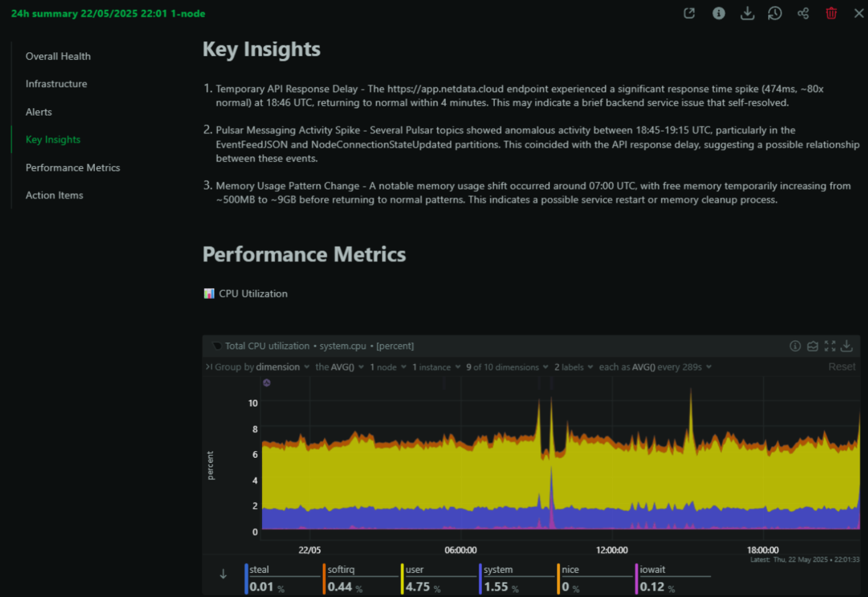Expand the CPU chart to fullscreen
The image size is (868, 597).
[830, 346]
